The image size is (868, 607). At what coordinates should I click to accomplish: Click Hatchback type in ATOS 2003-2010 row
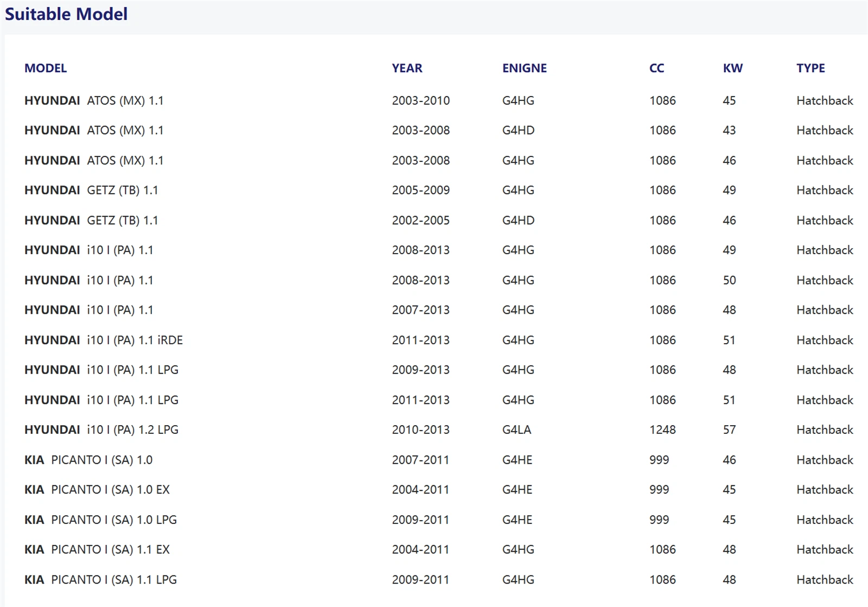click(825, 100)
